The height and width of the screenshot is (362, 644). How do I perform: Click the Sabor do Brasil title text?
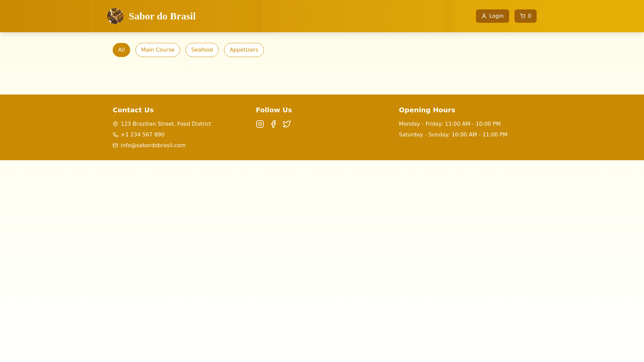(x=162, y=16)
